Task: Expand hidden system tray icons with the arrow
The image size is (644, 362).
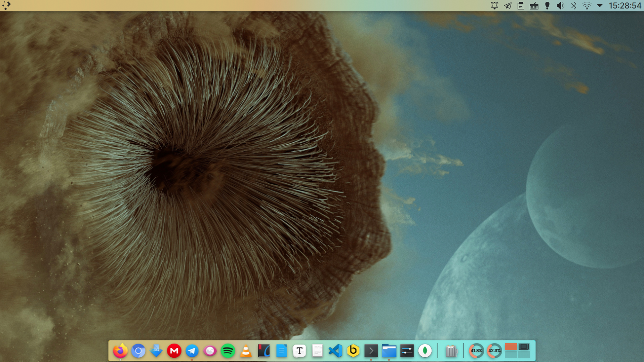Action: (x=600, y=6)
